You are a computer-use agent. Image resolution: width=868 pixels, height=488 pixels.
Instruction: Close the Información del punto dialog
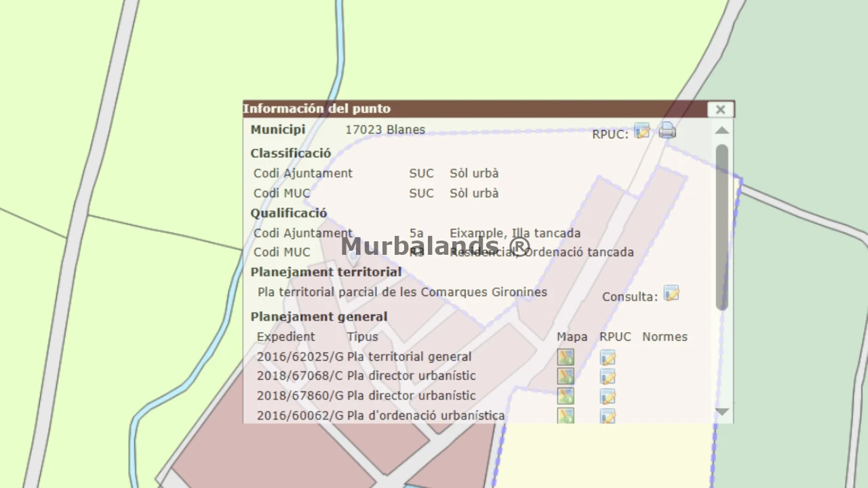point(720,109)
